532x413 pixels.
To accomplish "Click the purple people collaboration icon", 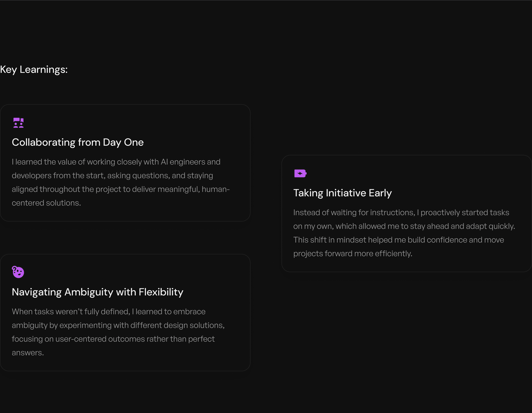I will tap(18, 123).
